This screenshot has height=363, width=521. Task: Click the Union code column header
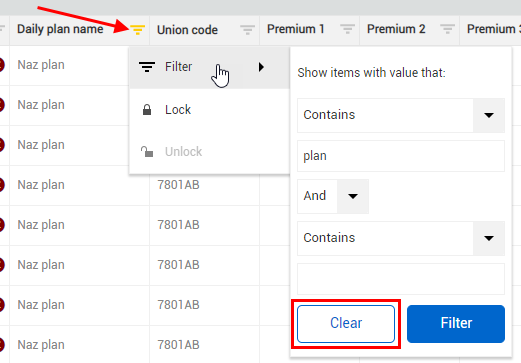187,30
